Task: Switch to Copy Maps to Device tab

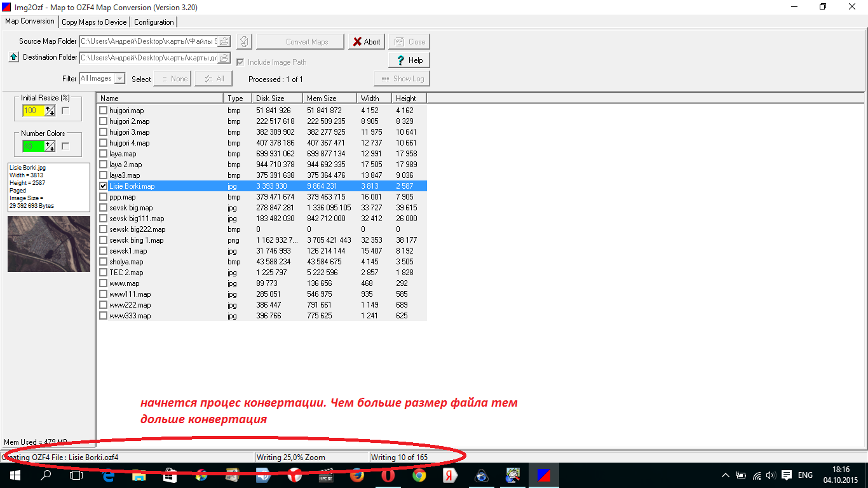Action: point(94,22)
